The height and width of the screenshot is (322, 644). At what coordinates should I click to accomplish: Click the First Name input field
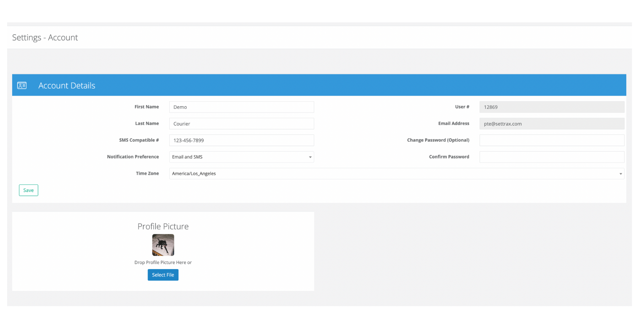(241, 107)
